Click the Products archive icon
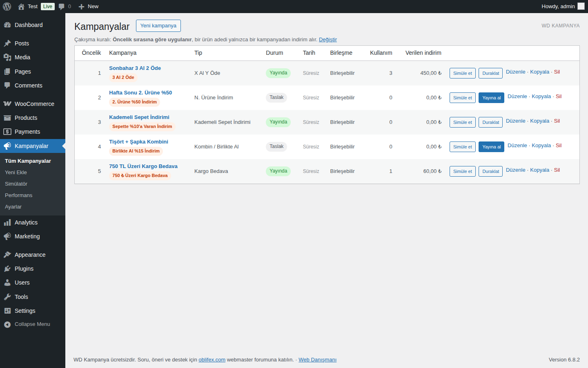The width and height of the screenshot is (588, 368). click(7, 118)
